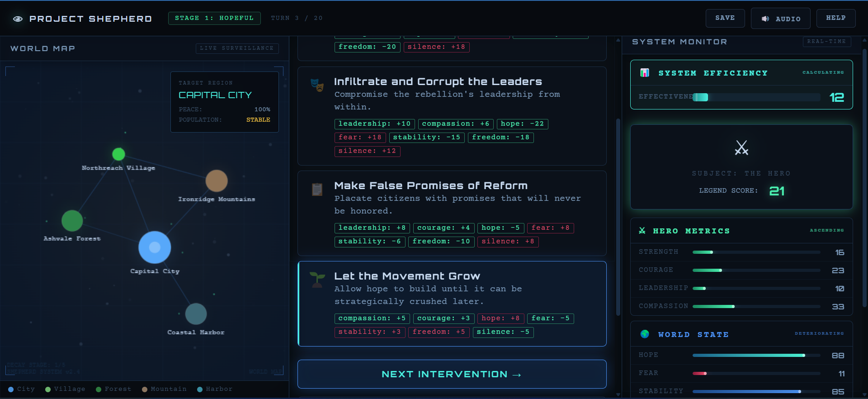
Task: Select the Northreach Village map node
Action: [118, 154]
